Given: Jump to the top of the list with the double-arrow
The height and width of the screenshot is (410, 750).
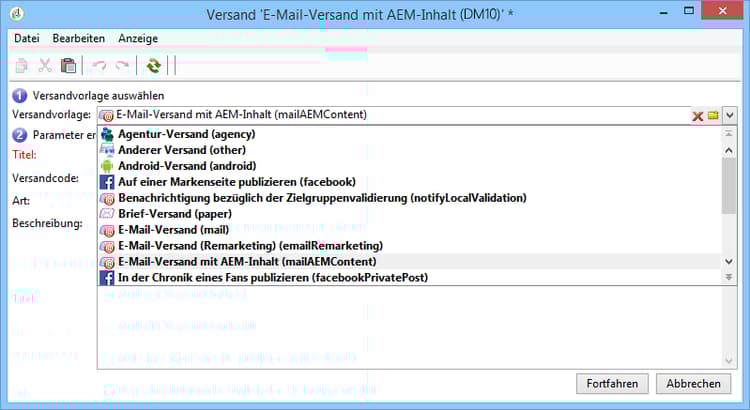Looking at the screenshot, I should click(729, 133).
